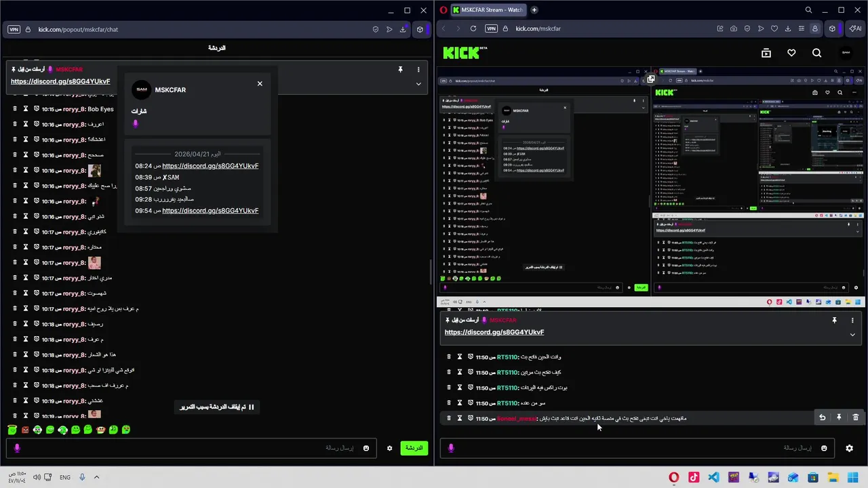The image size is (868, 488).
Task: Insert the halo green emote
Action: [12, 430]
